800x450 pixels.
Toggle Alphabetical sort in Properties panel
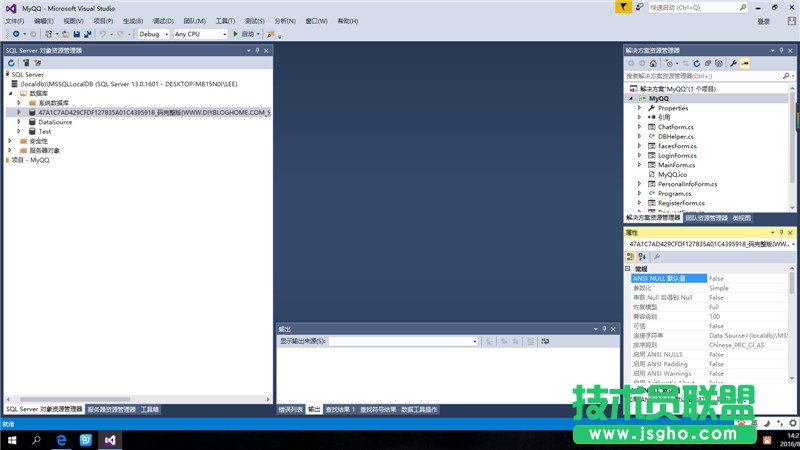(642, 257)
